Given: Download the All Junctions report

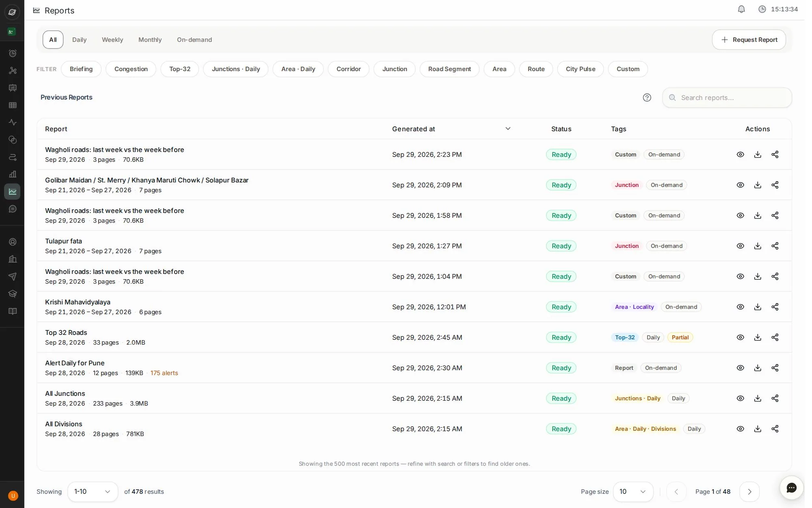Looking at the screenshot, I should point(758,398).
